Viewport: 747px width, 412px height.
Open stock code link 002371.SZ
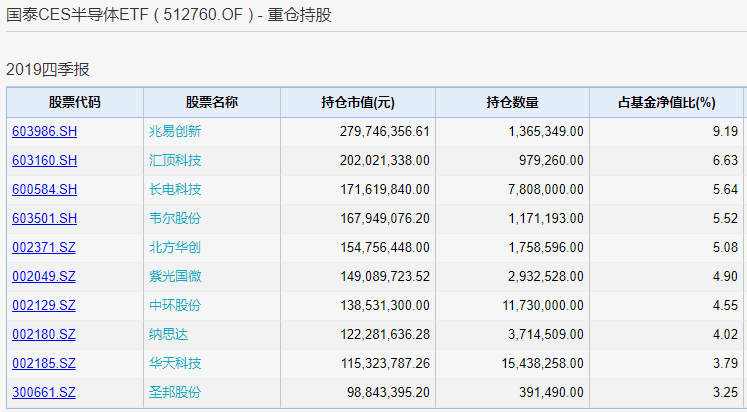[x=44, y=248]
